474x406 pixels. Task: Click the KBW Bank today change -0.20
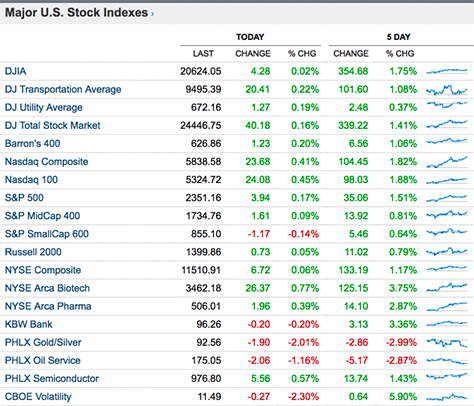point(259,324)
